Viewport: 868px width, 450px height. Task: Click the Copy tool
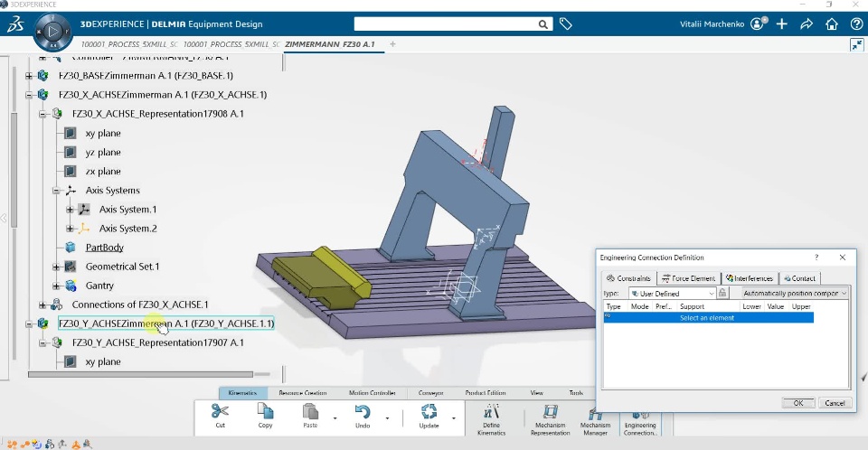(x=265, y=416)
